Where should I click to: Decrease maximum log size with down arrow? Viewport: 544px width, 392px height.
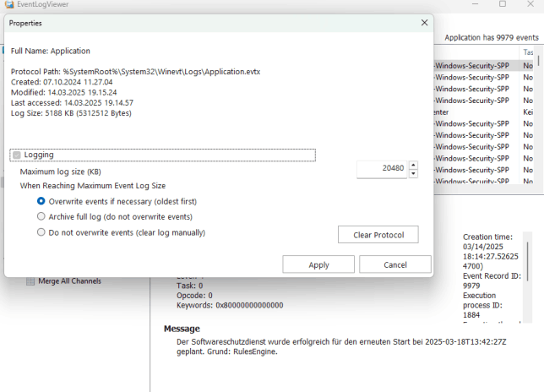coord(413,174)
